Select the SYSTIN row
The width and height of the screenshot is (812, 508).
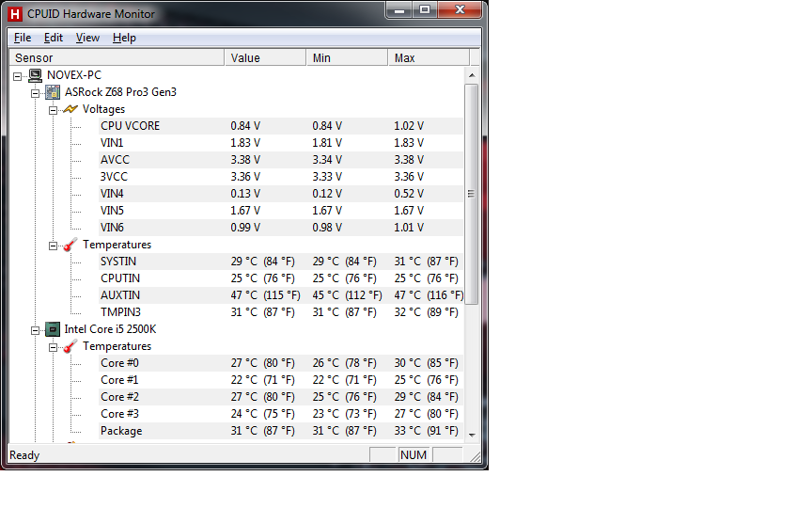click(x=281, y=262)
